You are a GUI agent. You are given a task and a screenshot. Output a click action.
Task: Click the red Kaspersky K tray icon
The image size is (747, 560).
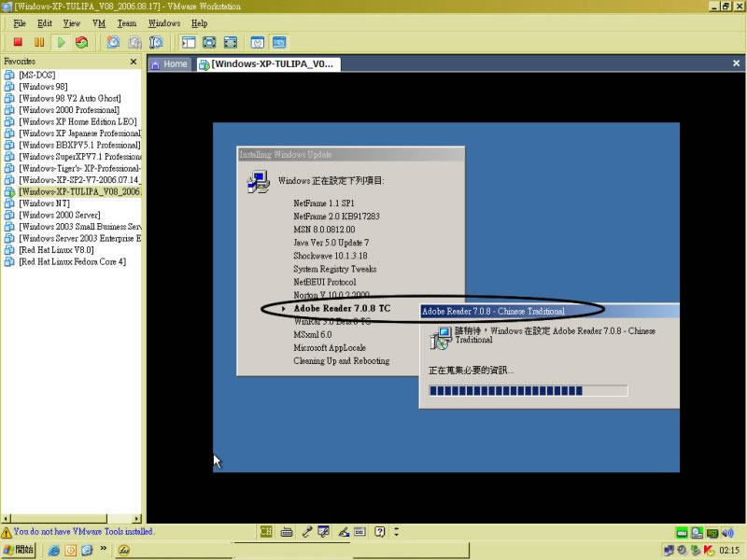(x=709, y=551)
